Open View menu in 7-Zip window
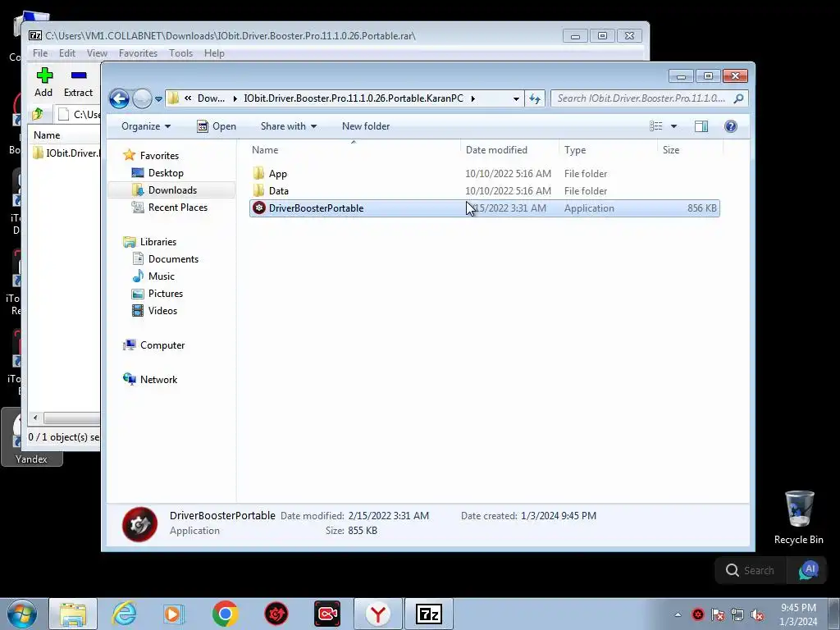 coord(97,53)
